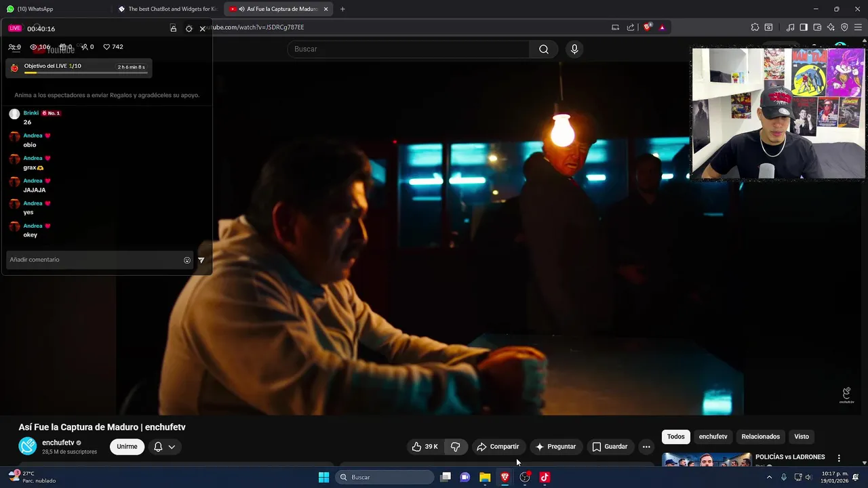
Task: Open the participants icon in LIVE stats
Action: [12, 47]
